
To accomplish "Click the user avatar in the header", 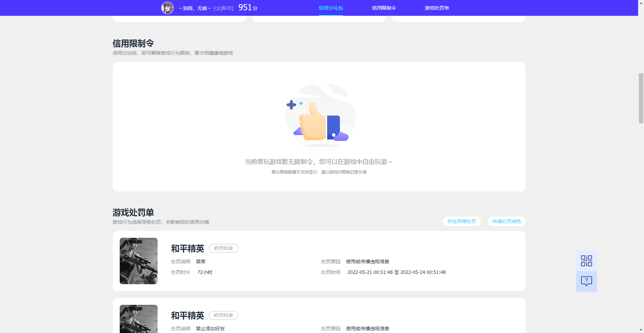I will (168, 8).
